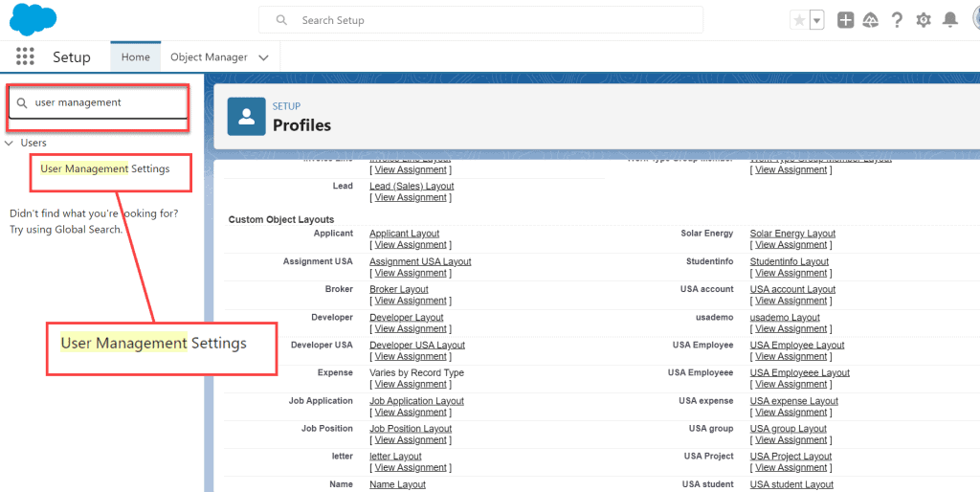
Task: Click View Assignment under letter Layout
Action: [x=411, y=468]
